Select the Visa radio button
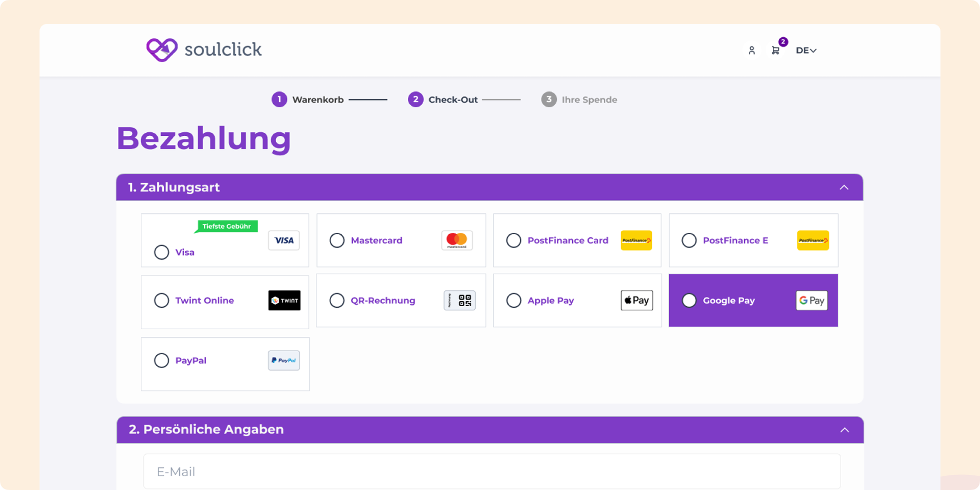This screenshot has width=980, height=490. pyautogui.click(x=161, y=252)
